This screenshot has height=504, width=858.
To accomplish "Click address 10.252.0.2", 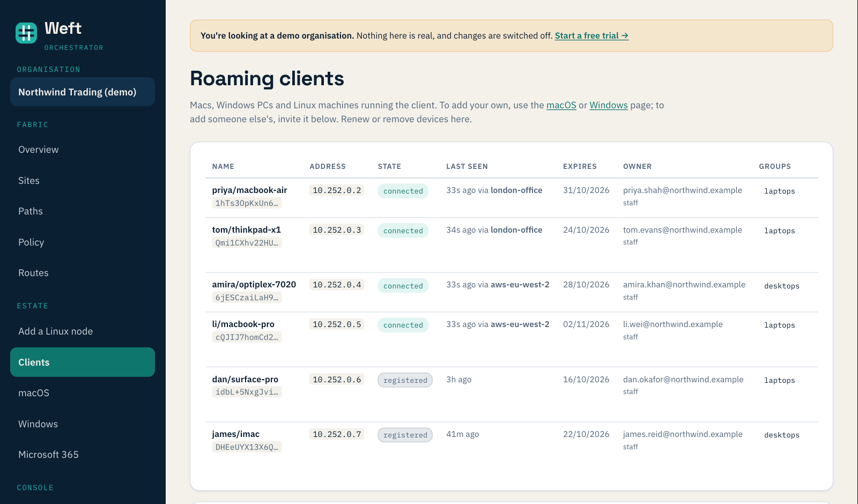I will pyautogui.click(x=337, y=190).
